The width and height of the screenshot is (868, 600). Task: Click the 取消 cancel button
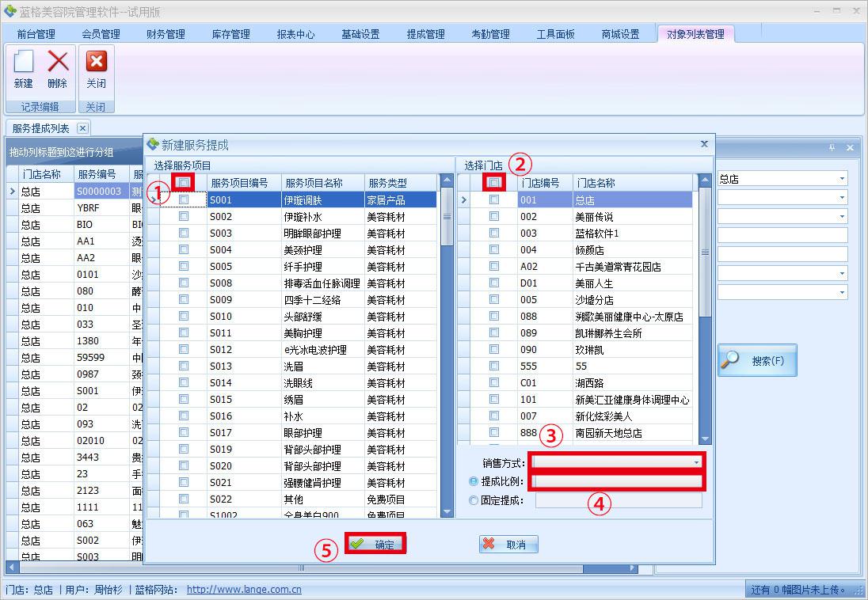[508, 544]
